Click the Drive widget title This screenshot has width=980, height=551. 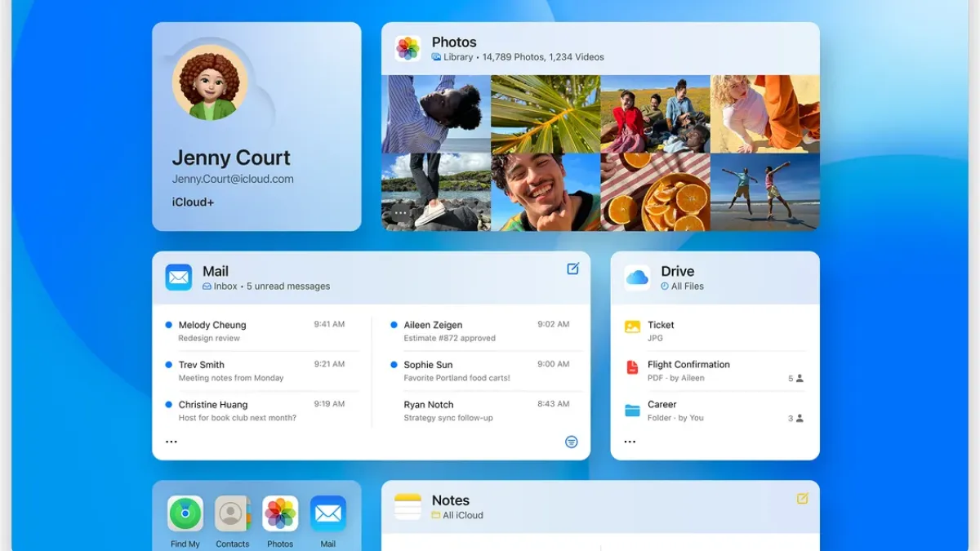click(678, 272)
